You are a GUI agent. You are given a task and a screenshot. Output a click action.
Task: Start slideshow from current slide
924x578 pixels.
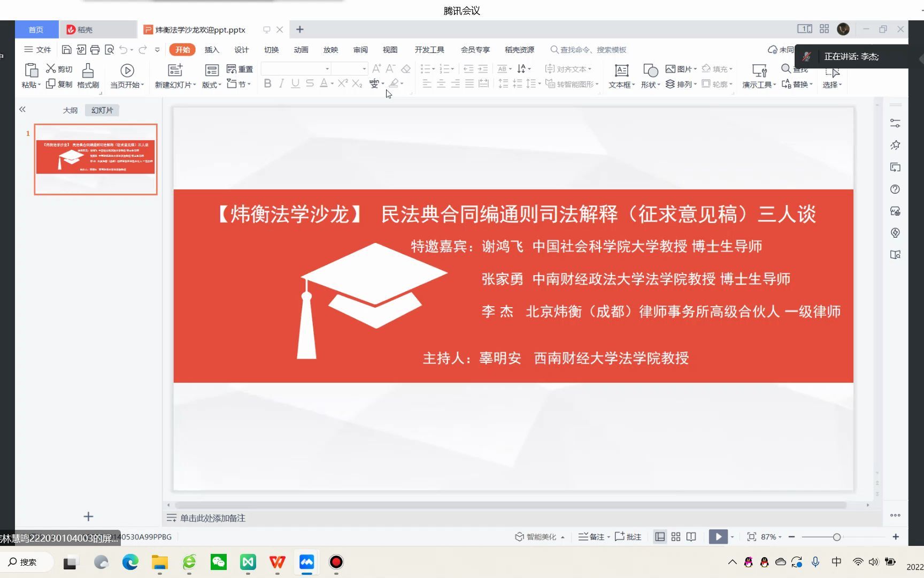[x=127, y=70]
